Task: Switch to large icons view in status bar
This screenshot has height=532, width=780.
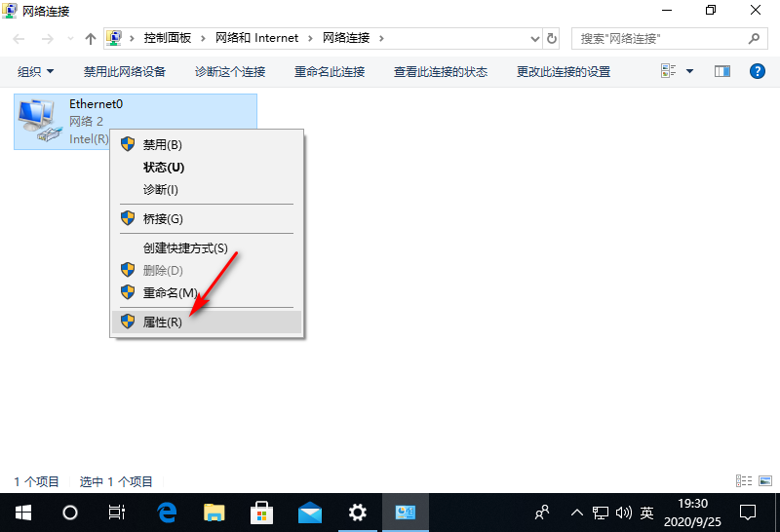Action: tap(765, 480)
